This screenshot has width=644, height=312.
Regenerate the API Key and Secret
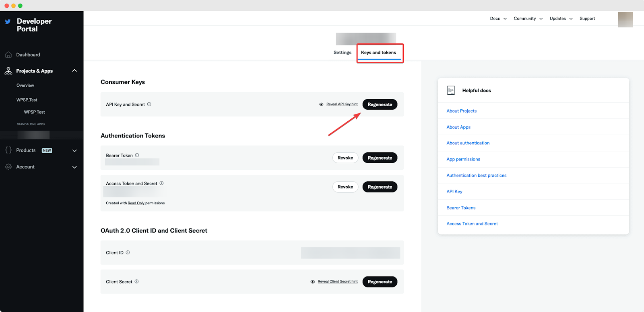(x=380, y=104)
